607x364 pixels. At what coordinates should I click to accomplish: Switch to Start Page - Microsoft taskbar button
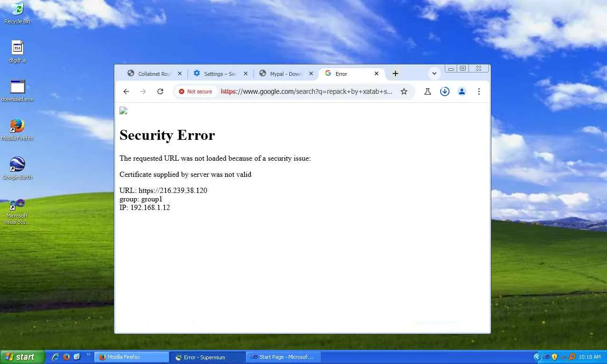[284, 357]
